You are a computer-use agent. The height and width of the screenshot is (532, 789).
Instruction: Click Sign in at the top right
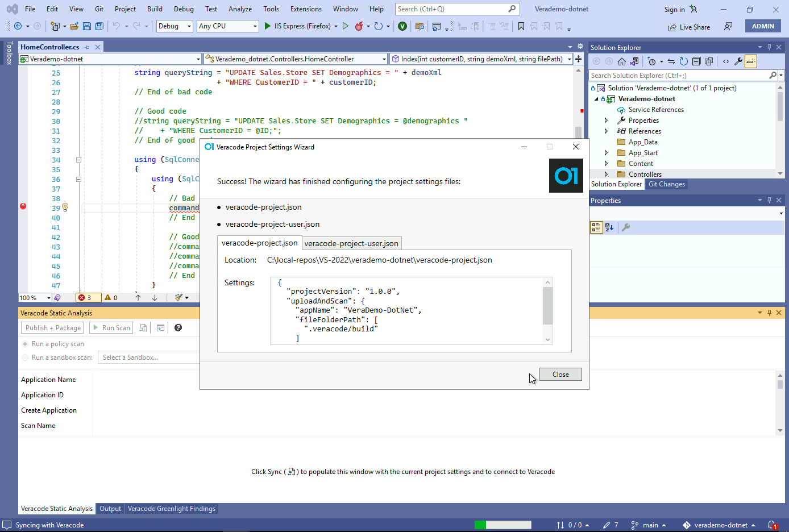[674, 10]
